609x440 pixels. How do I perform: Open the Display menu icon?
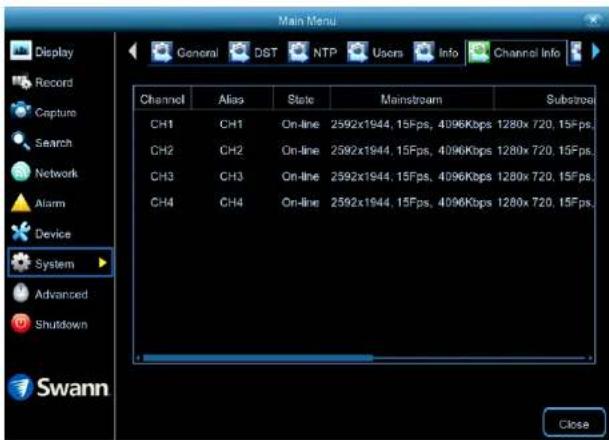pos(21,50)
